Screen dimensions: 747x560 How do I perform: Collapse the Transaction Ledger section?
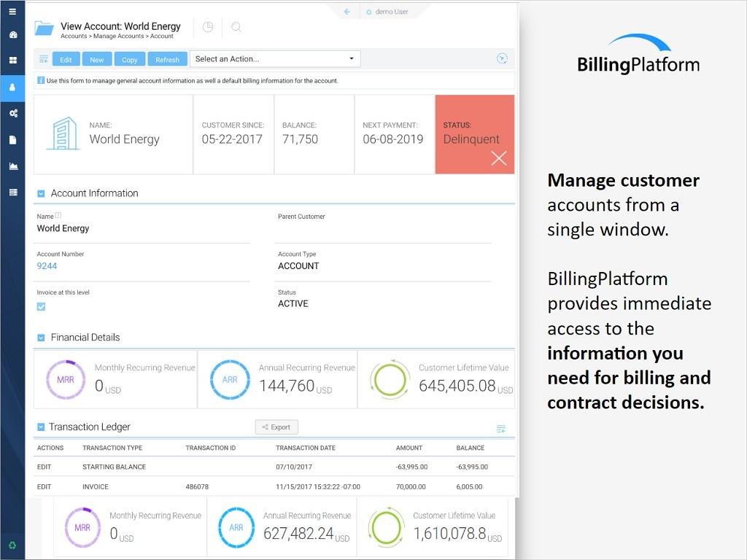point(41,427)
